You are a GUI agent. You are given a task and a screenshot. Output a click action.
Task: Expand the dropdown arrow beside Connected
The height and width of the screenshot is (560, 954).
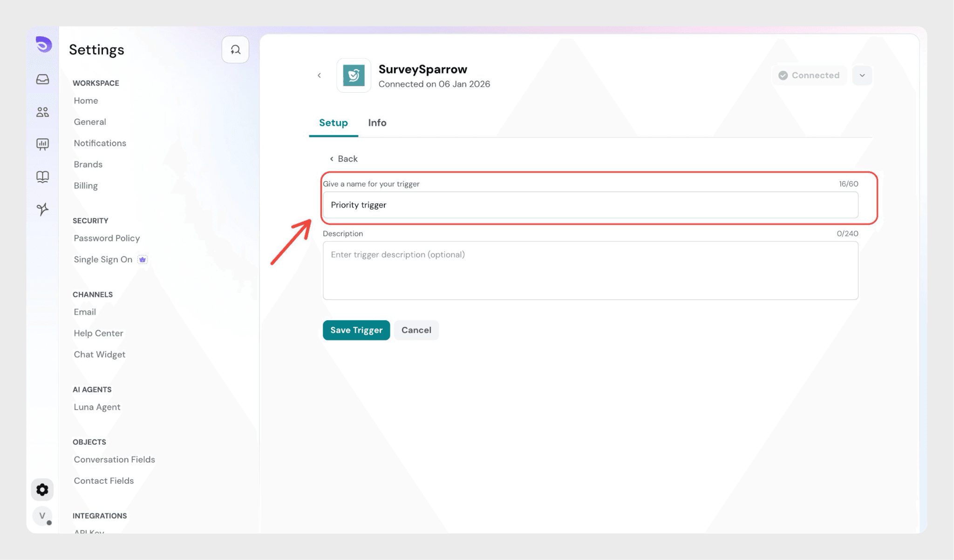(862, 75)
